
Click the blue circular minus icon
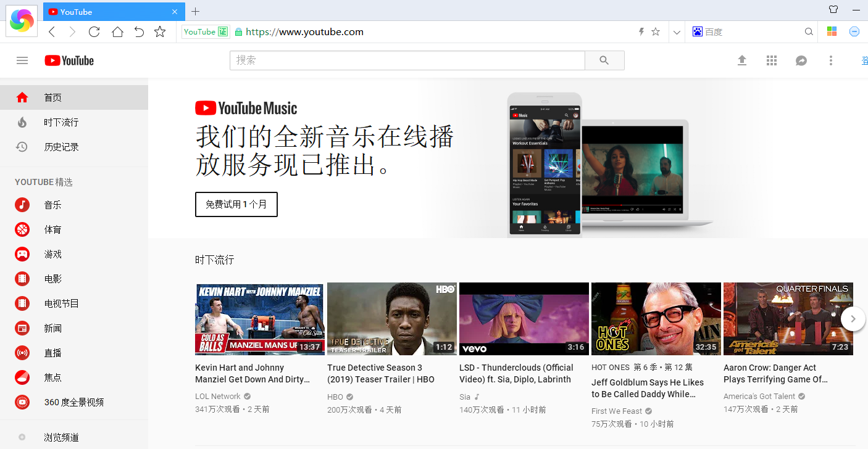click(x=854, y=31)
